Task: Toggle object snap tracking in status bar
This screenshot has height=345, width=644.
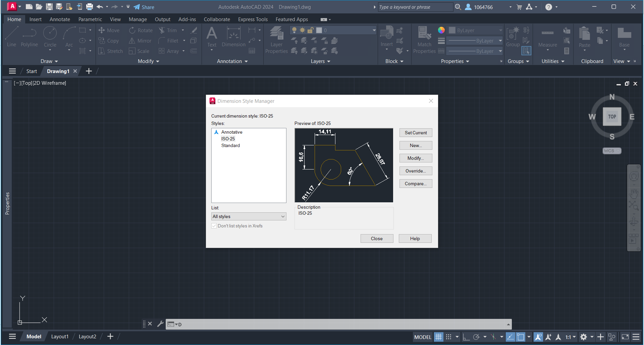Action: tap(510, 337)
